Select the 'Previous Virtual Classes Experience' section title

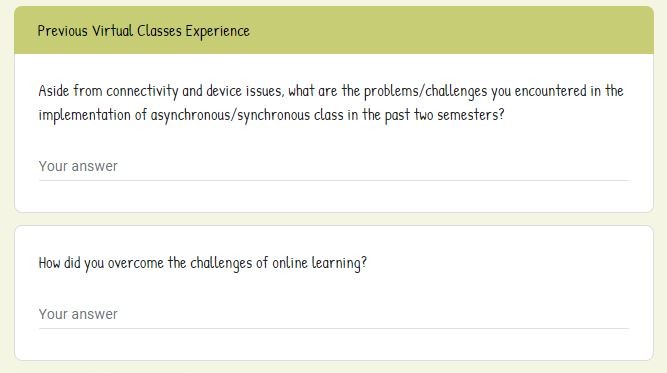pyautogui.click(x=143, y=31)
